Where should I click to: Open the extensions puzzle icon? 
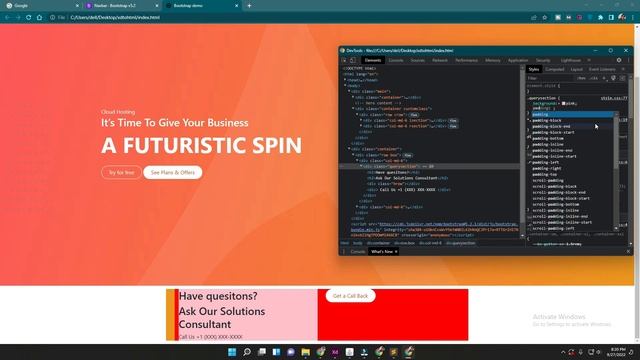coord(600,18)
